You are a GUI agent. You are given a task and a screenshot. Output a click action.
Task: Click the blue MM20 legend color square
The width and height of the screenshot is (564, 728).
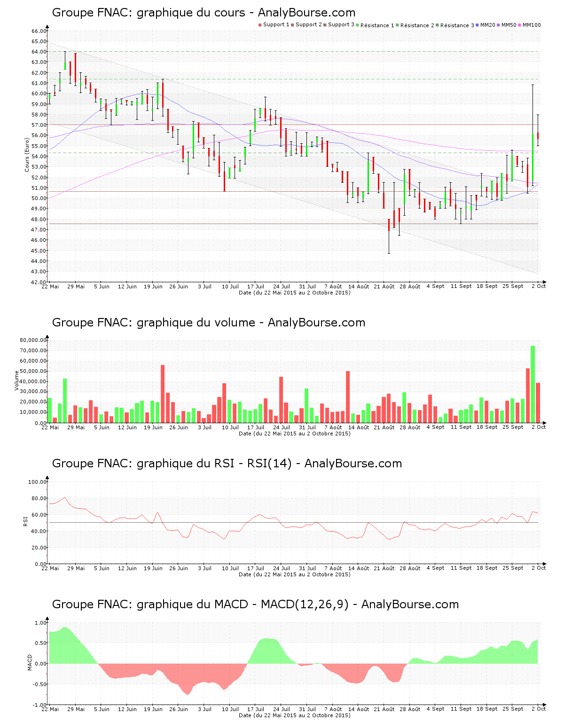478,25
